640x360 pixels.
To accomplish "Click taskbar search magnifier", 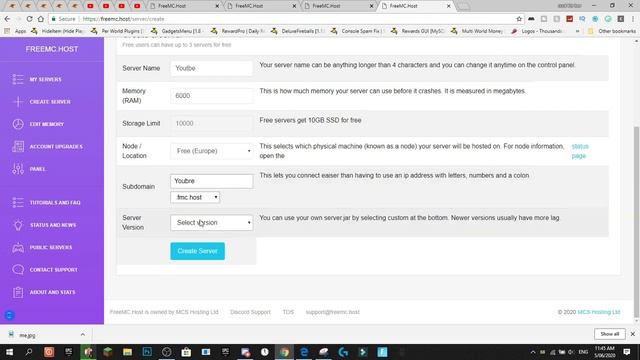I will pos(29,352).
